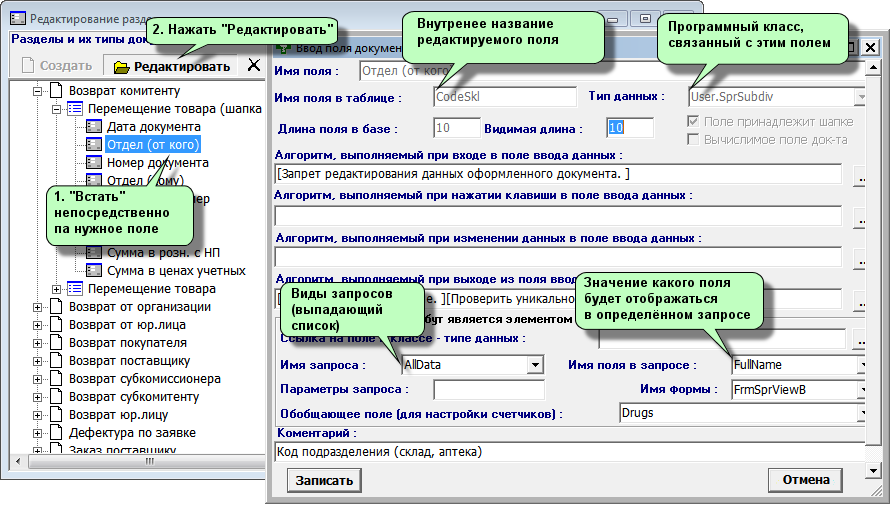Open the Имя формы FrmSprViewB dropdown

pyautogui.click(x=862, y=390)
